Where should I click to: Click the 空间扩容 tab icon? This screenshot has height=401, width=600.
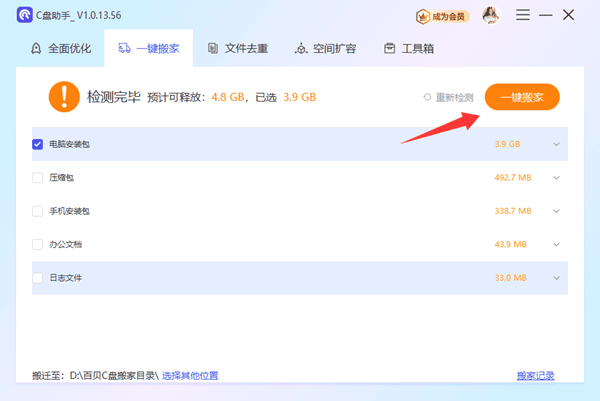tap(301, 49)
